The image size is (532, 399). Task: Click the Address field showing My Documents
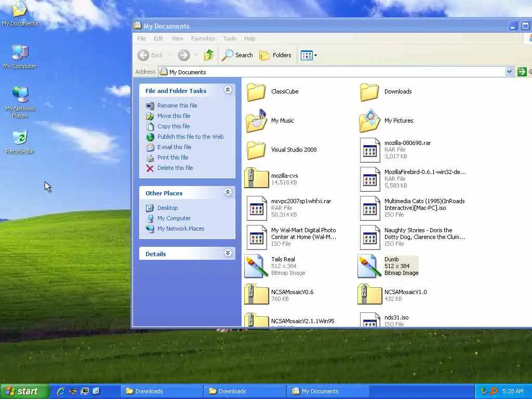332,72
